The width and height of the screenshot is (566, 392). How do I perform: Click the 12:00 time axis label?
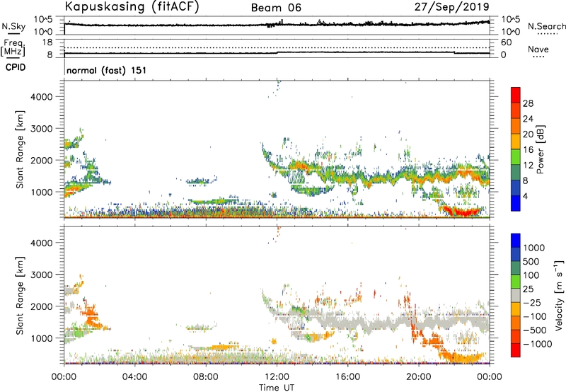(277, 377)
